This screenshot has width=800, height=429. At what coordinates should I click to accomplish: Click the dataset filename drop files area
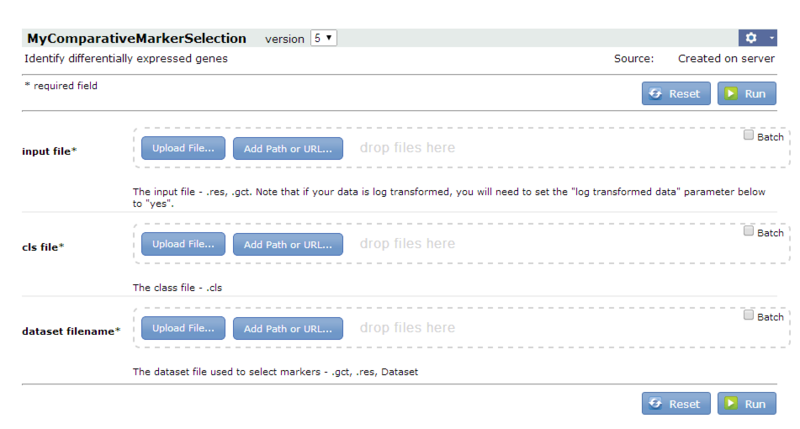461,328
